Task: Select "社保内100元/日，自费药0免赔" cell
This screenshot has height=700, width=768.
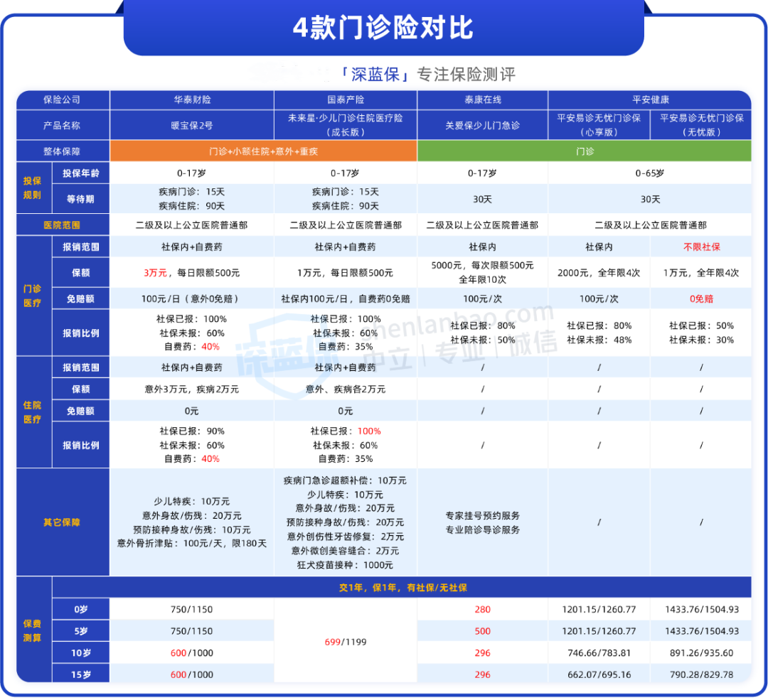Action: [x=346, y=298]
